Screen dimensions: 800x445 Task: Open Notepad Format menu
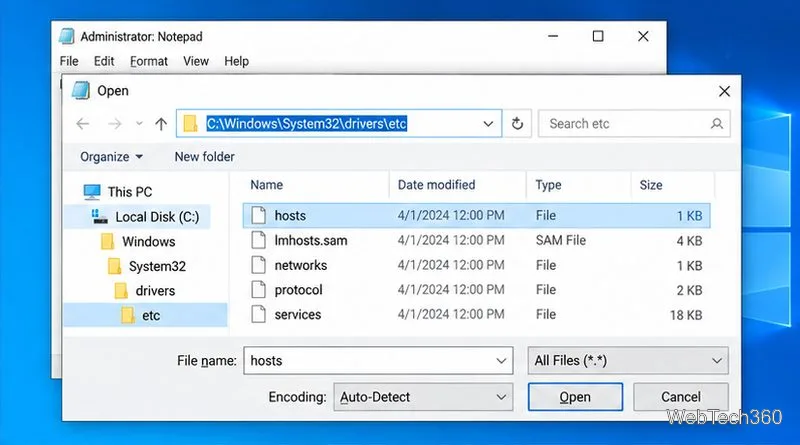[148, 61]
